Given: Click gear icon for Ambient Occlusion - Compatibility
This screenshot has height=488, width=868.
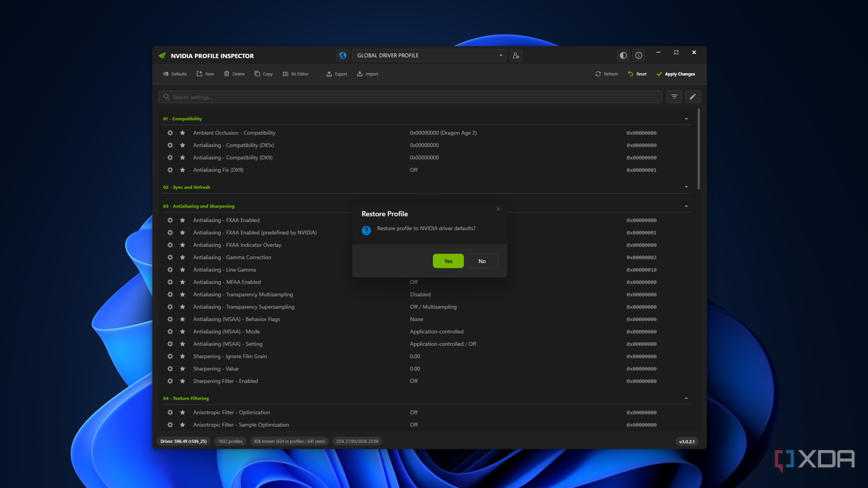Looking at the screenshot, I should pyautogui.click(x=170, y=133).
